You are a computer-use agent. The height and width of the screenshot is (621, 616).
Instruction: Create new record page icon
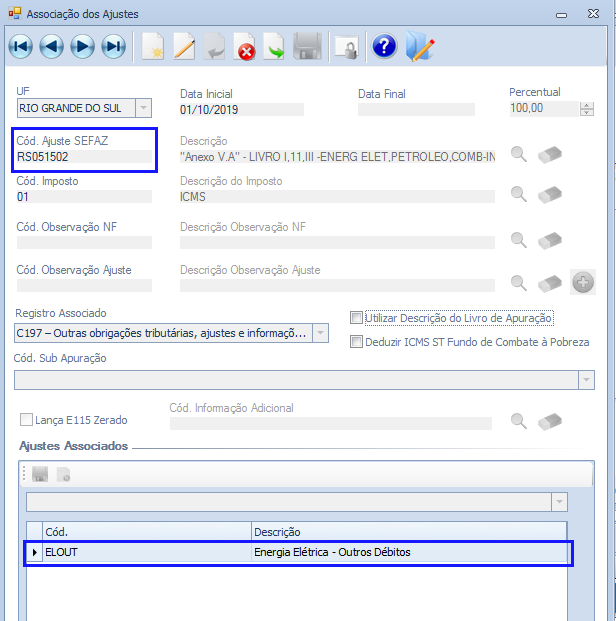[153, 47]
